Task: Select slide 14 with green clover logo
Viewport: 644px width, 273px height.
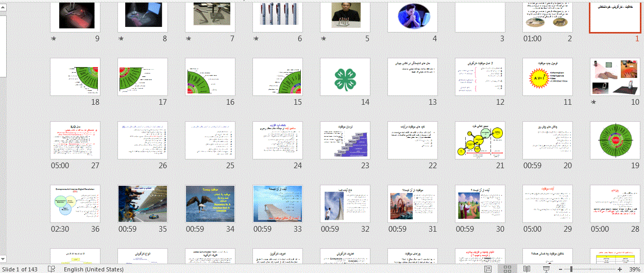Action: tap(345, 77)
